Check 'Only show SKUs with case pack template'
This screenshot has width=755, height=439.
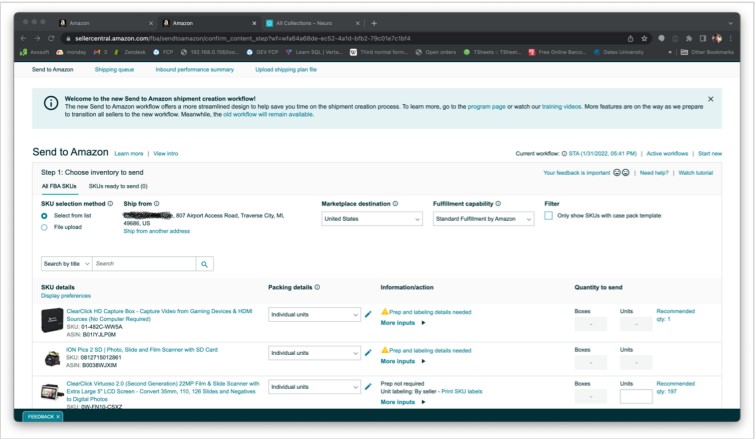[x=548, y=216]
